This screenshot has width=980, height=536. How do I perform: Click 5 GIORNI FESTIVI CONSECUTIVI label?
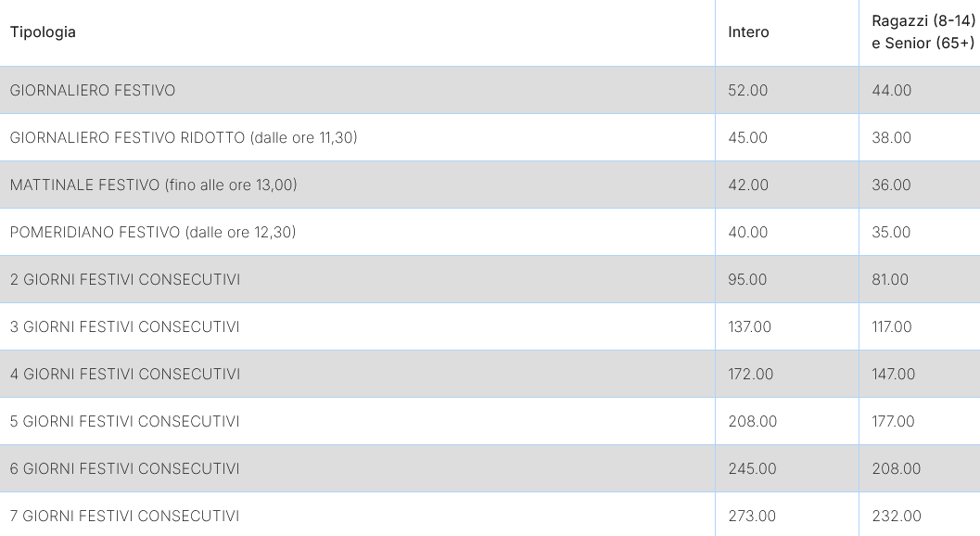coord(125,422)
